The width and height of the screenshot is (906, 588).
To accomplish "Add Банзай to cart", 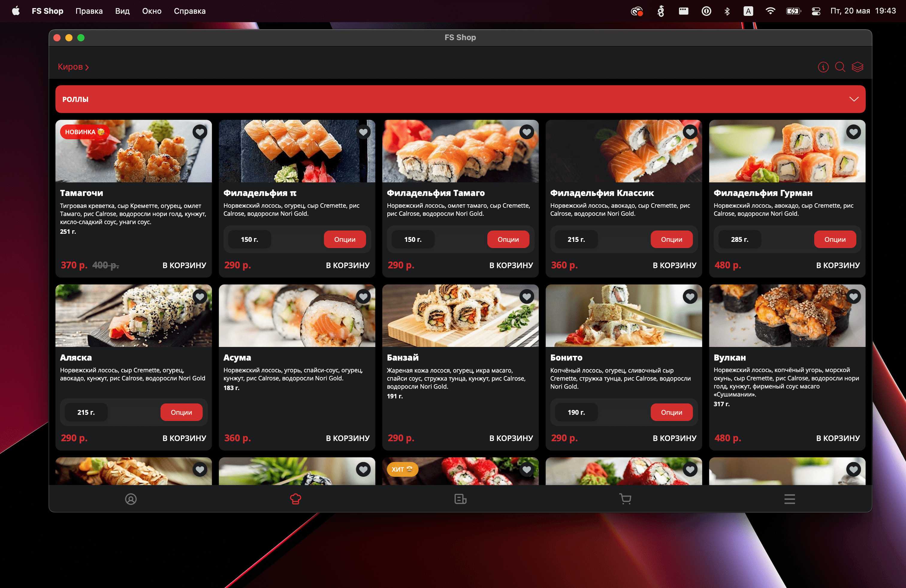I will tap(511, 438).
